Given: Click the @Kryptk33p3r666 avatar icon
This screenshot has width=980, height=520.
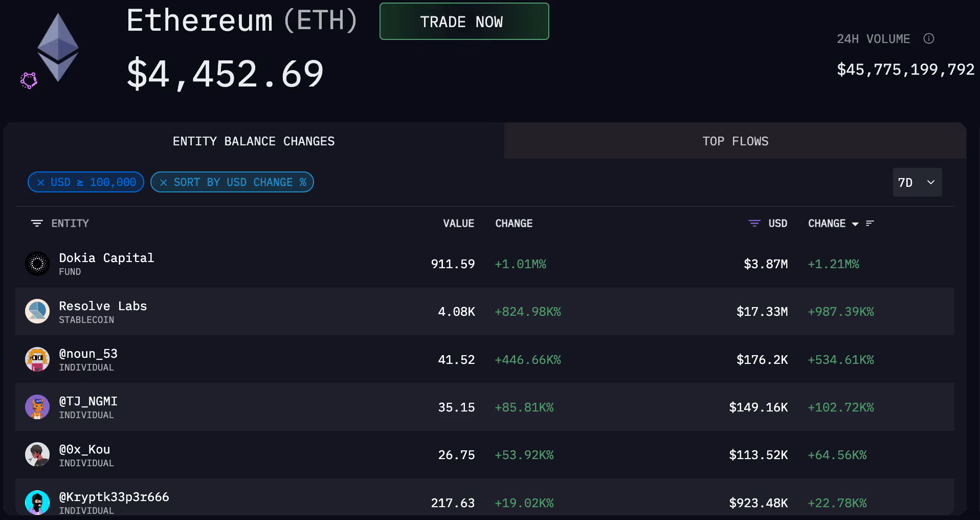Looking at the screenshot, I should (37, 503).
